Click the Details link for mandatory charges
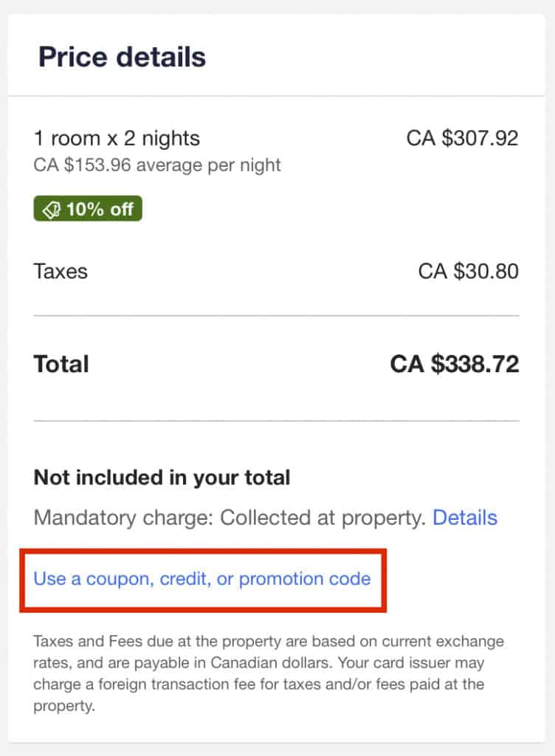 tap(465, 518)
